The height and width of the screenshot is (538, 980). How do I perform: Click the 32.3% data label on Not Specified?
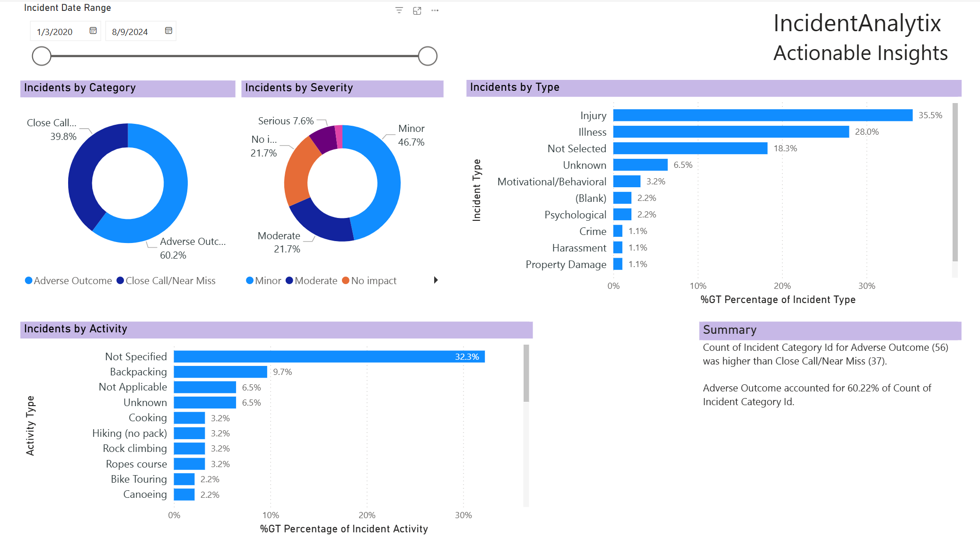(x=467, y=357)
